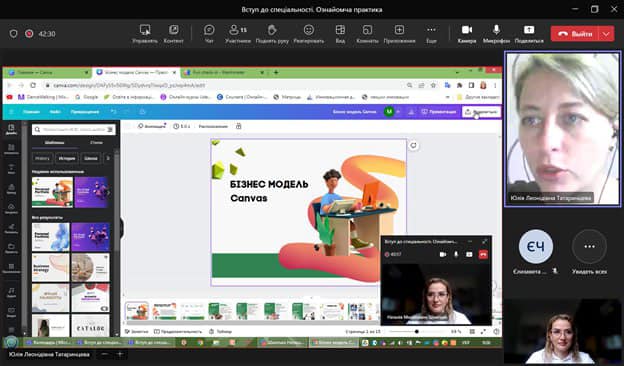Open the Teams reactions menu
624x366 pixels.
click(x=308, y=34)
